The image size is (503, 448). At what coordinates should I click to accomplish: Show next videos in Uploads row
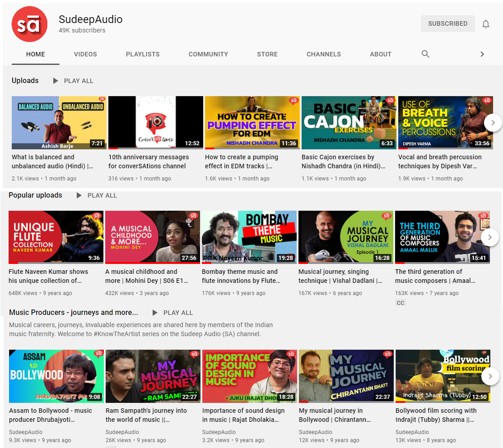pos(493,122)
